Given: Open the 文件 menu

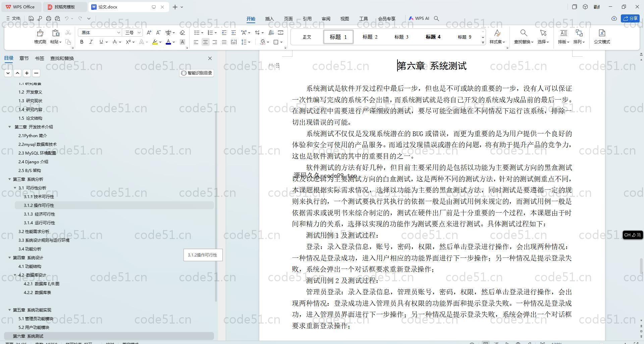Looking at the screenshot, I should click(13, 18).
